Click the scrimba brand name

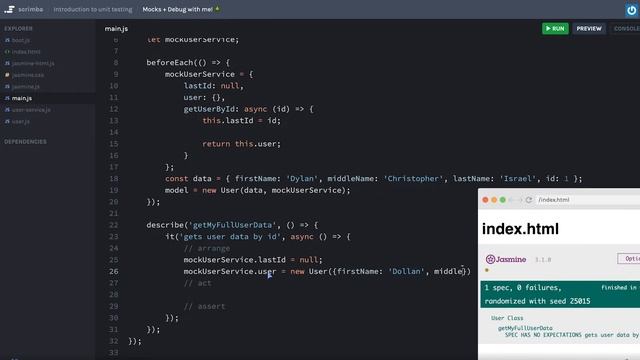[x=30, y=9]
